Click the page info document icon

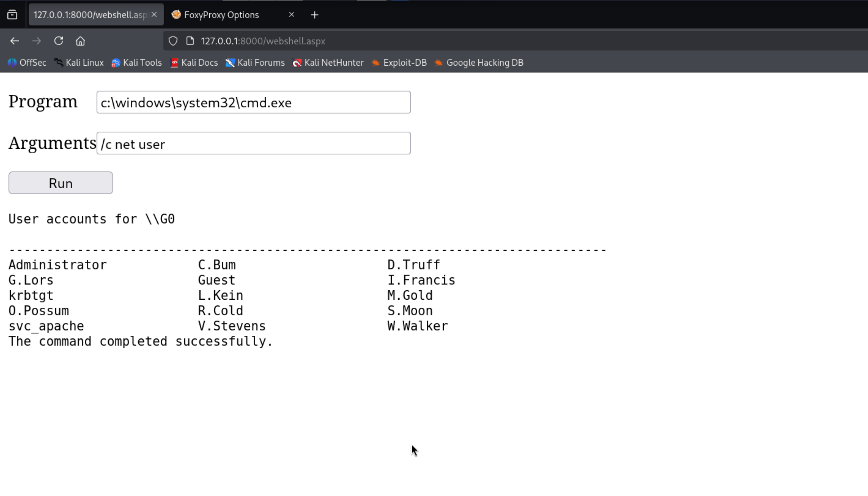coord(190,41)
